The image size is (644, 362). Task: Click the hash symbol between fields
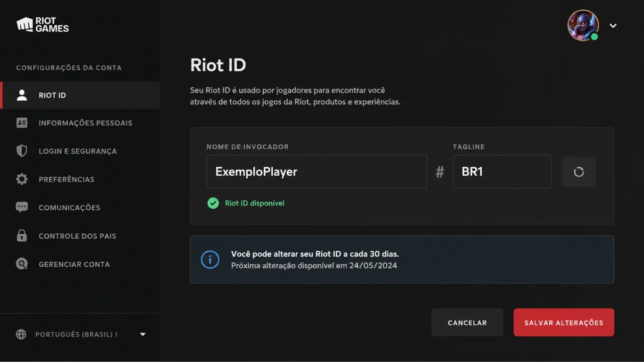[x=440, y=172]
